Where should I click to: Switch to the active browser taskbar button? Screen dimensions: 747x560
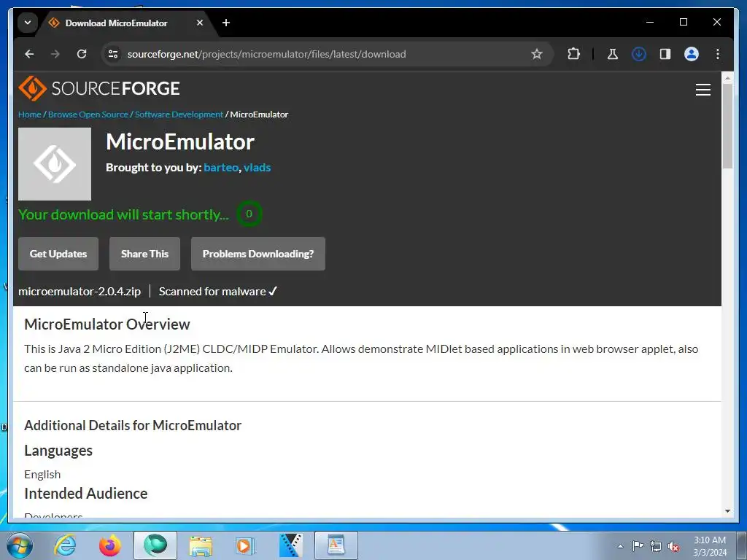pos(155,545)
